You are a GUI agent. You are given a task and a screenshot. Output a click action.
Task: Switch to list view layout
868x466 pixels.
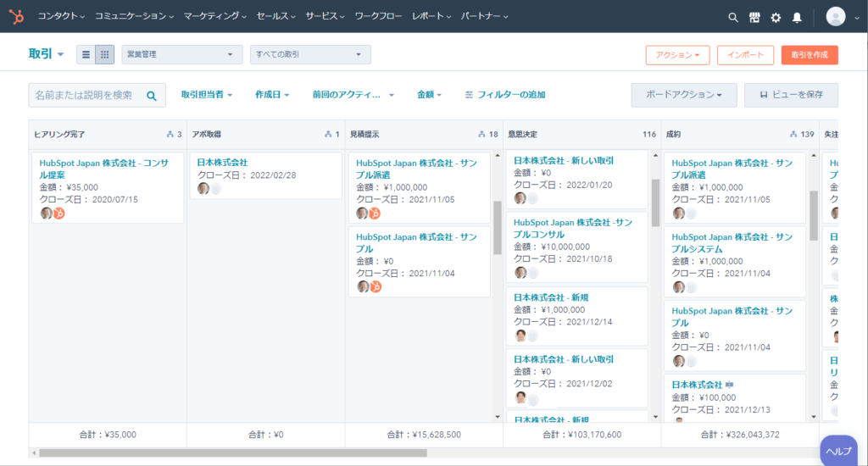pos(86,55)
